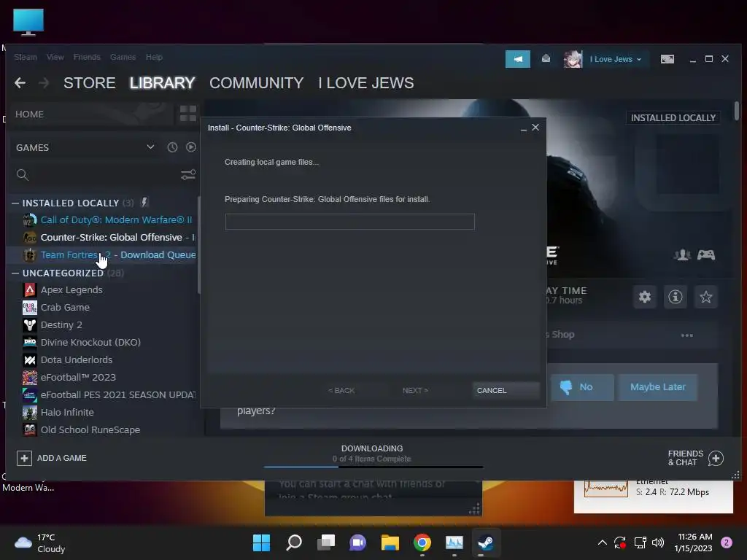Image resolution: width=747 pixels, height=560 pixels.
Task: Click the library search magnifier icon
Action: [x=23, y=175]
